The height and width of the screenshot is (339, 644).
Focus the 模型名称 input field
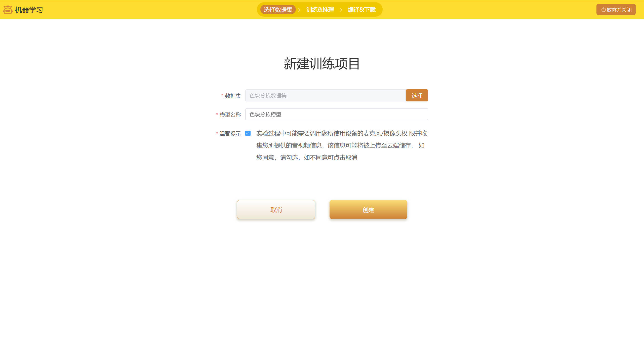click(x=336, y=115)
